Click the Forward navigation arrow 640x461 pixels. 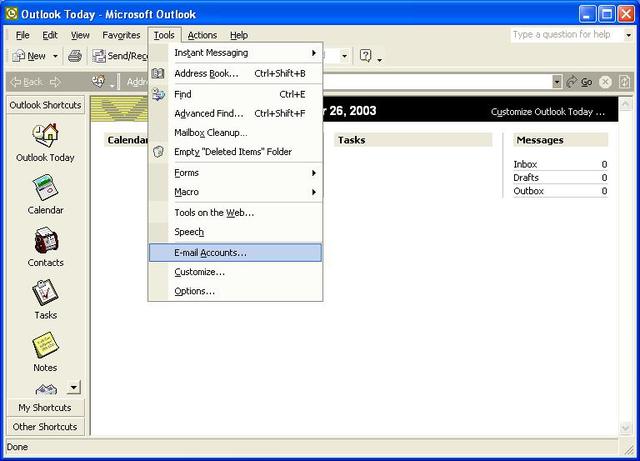[55, 82]
